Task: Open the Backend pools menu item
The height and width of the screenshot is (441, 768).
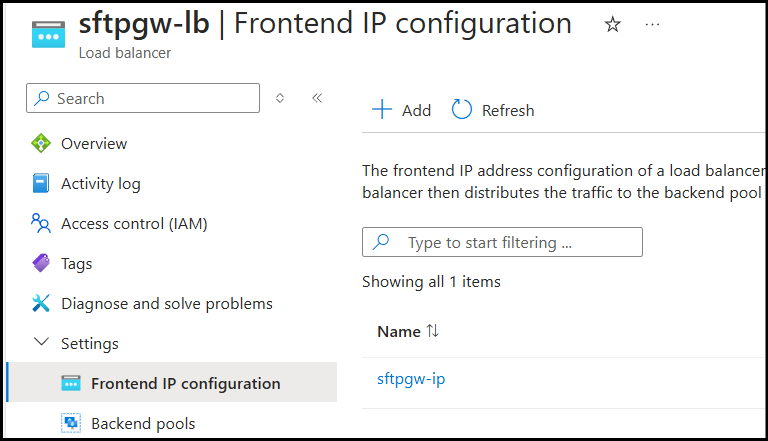Action: pos(143,423)
